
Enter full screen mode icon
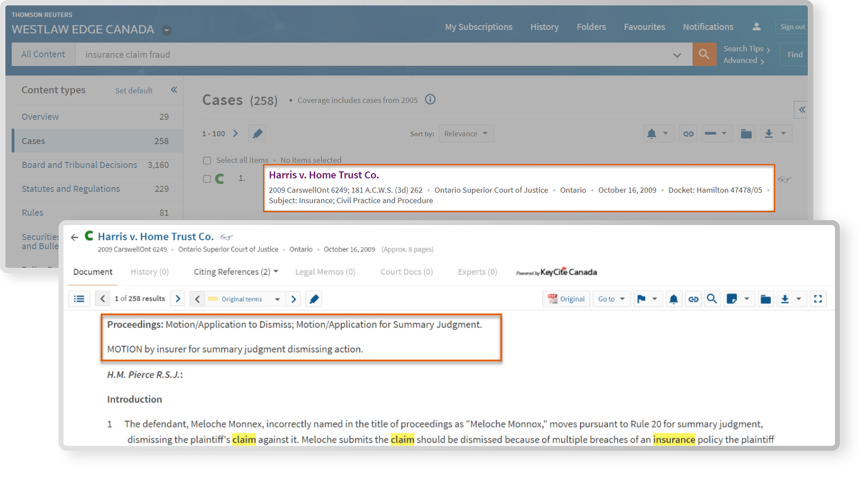pyautogui.click(x=818, y=299)
